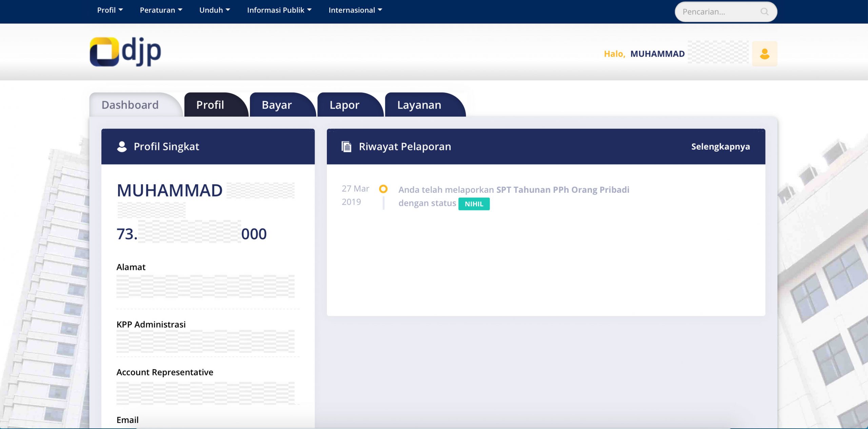This screenshot has width=868, height=429.
Task: Click the Riwayat Pelaporan document icon
Action: (346, 147)
